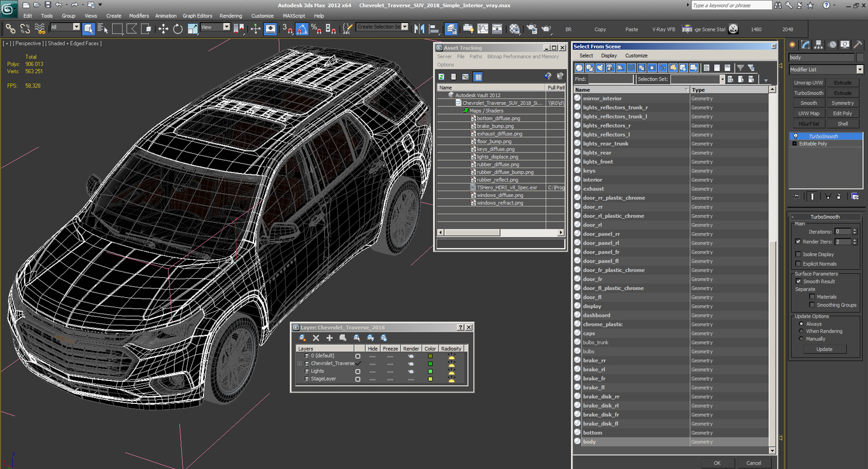Click Delete layer X icon in Layer dialog
The width and height of the screenshot is (868, 469).
click(x=316, y=338)
